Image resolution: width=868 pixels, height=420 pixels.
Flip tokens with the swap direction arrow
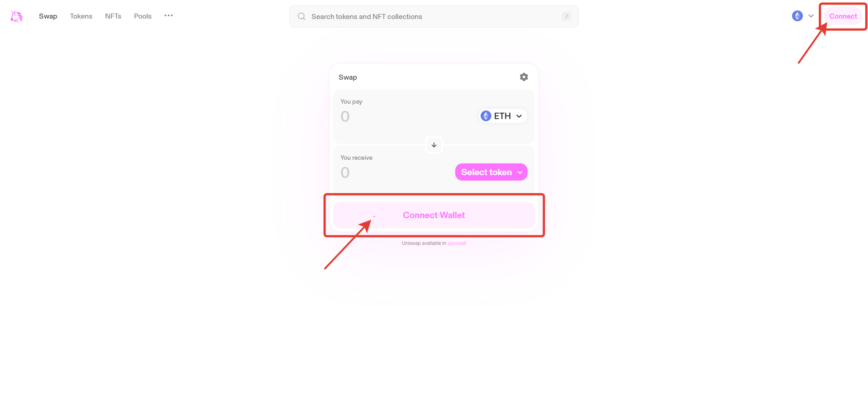coord(434,145)
